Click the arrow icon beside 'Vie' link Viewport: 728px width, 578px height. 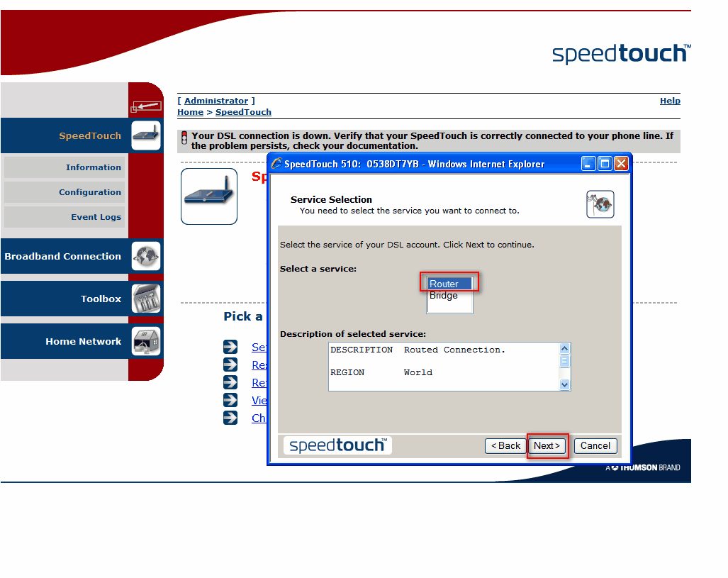230,400
